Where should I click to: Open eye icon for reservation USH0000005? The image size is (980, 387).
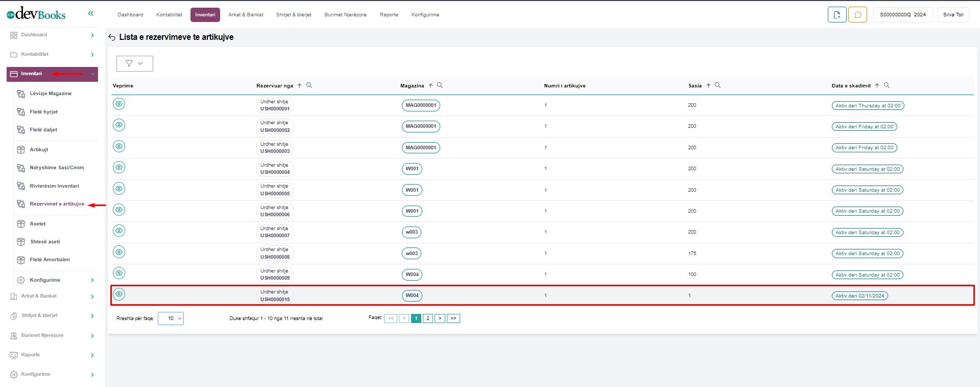(119, 189)
